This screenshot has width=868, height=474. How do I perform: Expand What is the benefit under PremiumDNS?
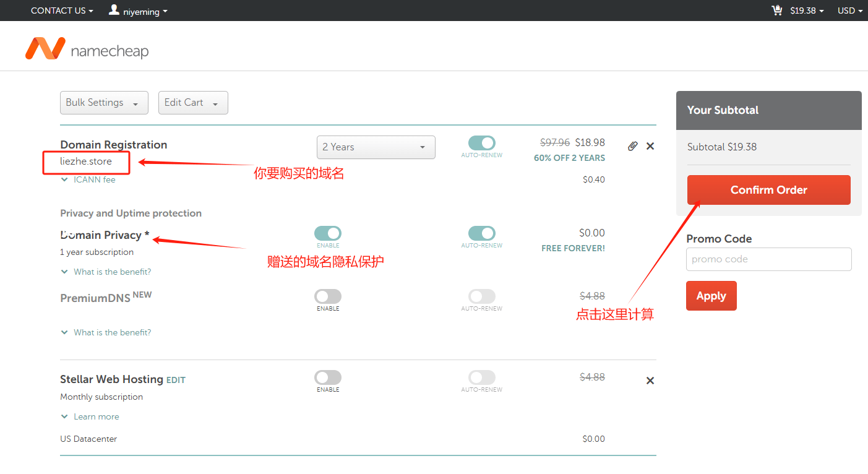coord(106,332)
